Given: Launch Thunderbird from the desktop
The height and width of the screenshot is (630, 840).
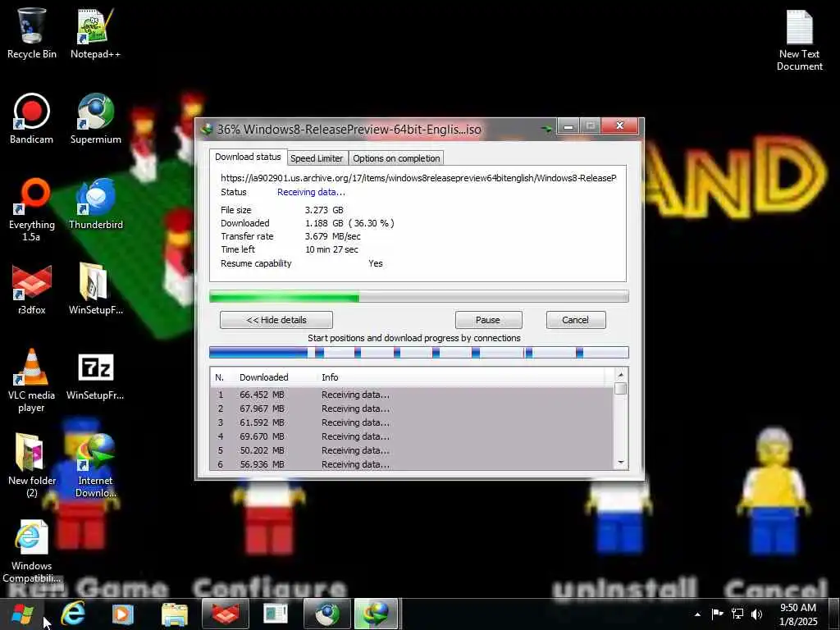Looking at the screenshot, I should tap(95, 204).
